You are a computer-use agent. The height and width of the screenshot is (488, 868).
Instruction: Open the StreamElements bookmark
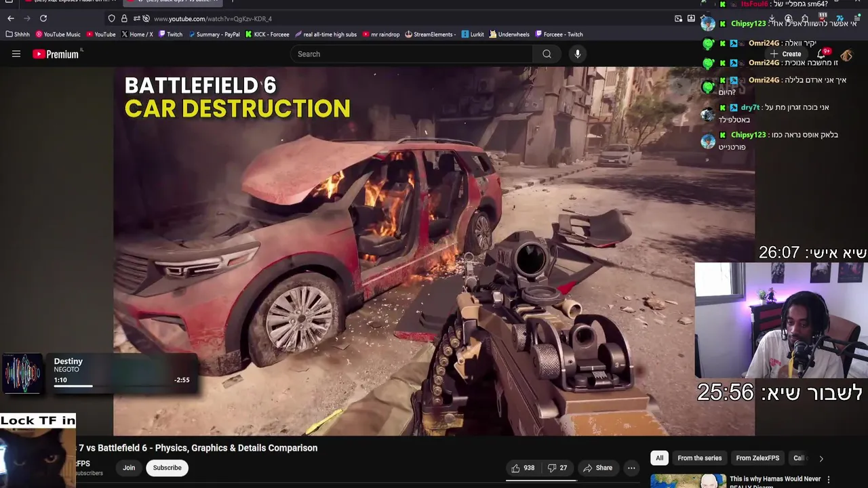(x=430, y=35)
